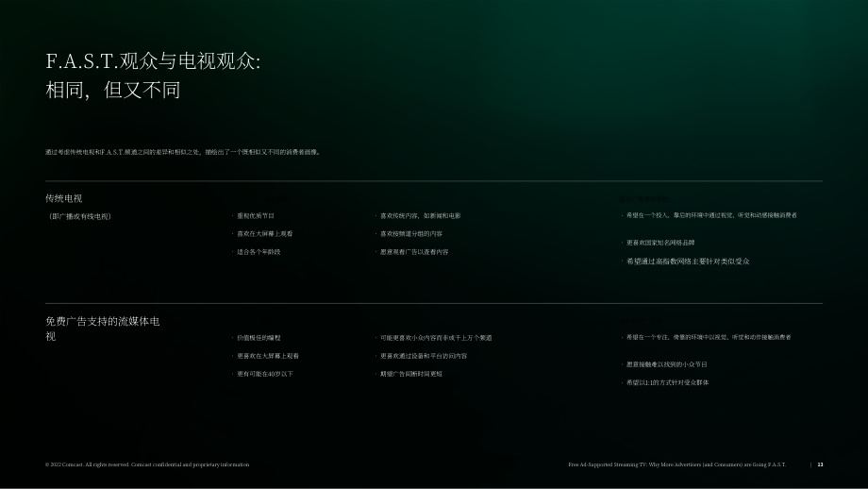Screen dimensions: 868x489
Task: Click bullet "更喜欢通过设备和平台访问内容"
Action: click(423, 356)
